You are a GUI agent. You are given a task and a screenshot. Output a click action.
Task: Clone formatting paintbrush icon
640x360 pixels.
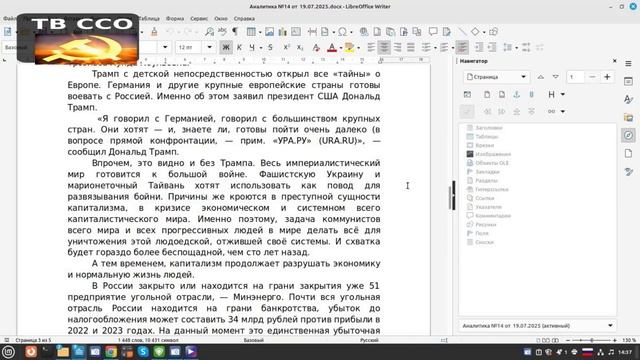154,31
